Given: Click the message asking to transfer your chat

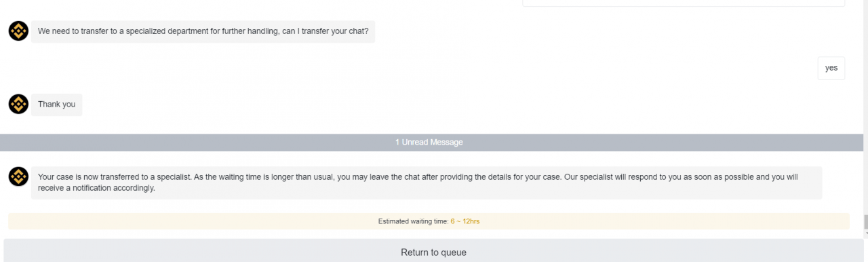Looking at the screenshot, I should 203,32.
